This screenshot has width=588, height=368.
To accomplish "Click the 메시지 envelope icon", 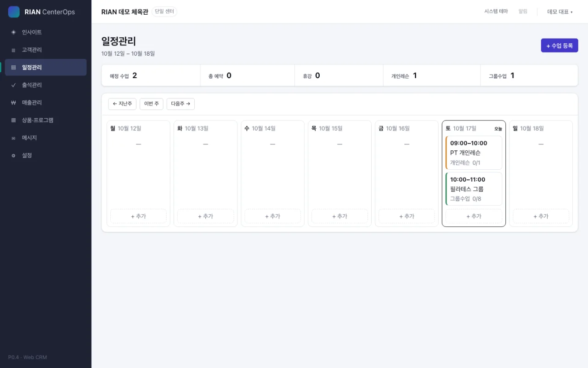I will [13, 138].
